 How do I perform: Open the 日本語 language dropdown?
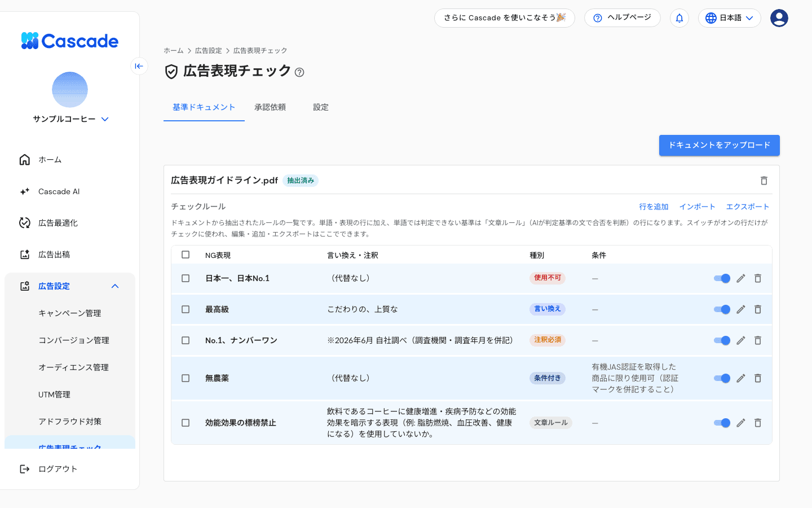pyautogui.click(x=730, y=18)
